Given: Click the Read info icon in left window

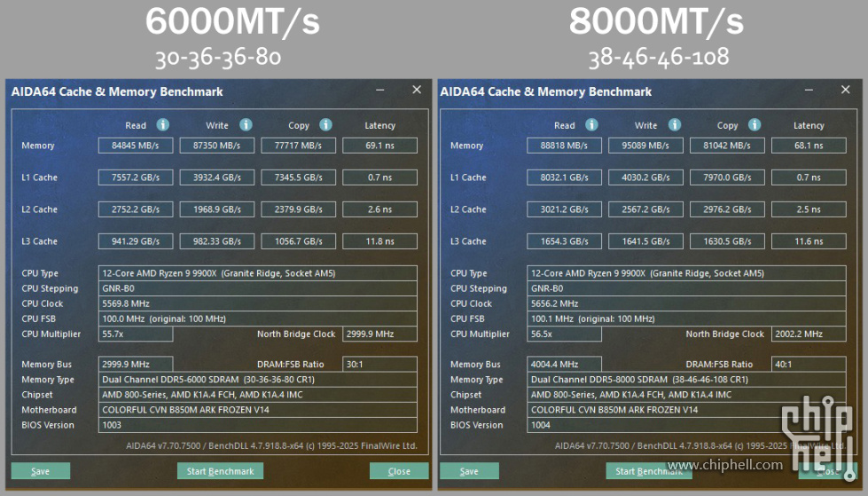Looking at the screenshot, I should pos(163,125).
